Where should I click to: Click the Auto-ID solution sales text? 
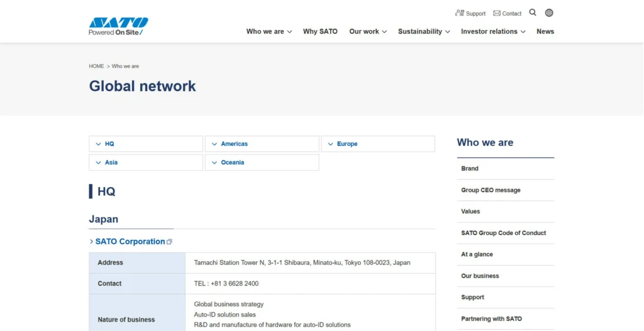pos(225,315)
